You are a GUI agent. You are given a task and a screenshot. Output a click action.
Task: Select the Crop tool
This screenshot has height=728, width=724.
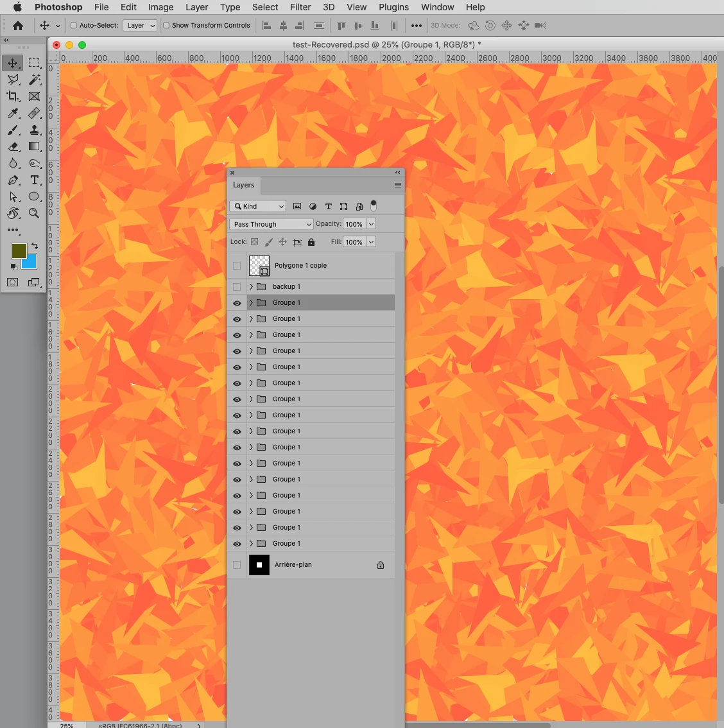(13, 96)
